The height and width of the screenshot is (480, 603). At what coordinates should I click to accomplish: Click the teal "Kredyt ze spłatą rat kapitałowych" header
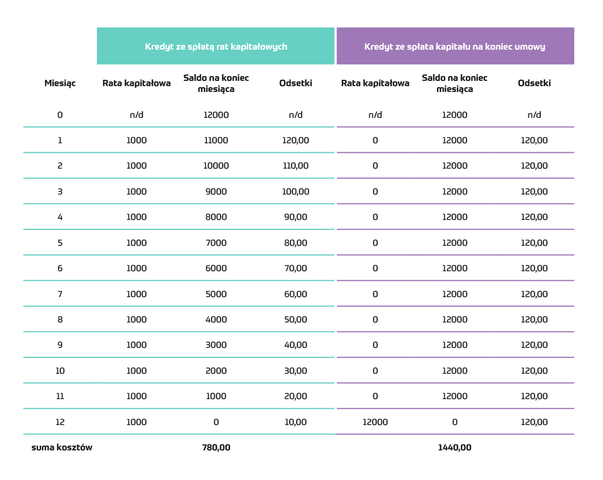215,46
